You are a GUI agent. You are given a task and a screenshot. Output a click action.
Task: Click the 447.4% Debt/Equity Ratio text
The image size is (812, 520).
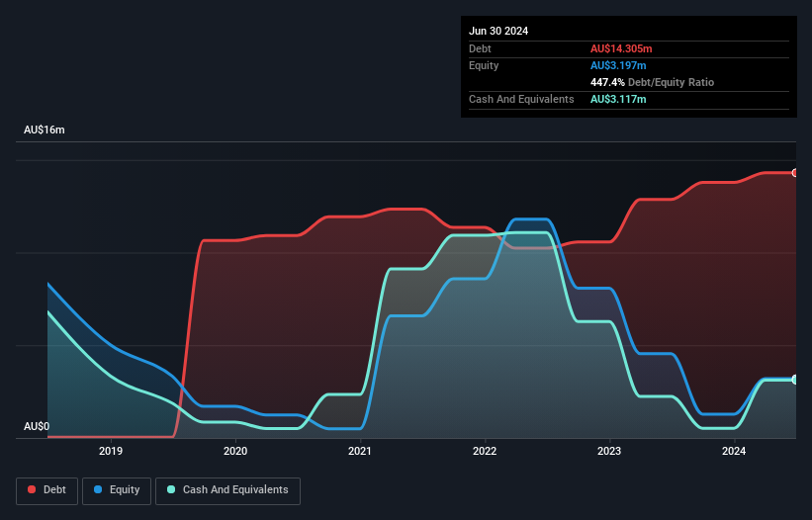652,82
